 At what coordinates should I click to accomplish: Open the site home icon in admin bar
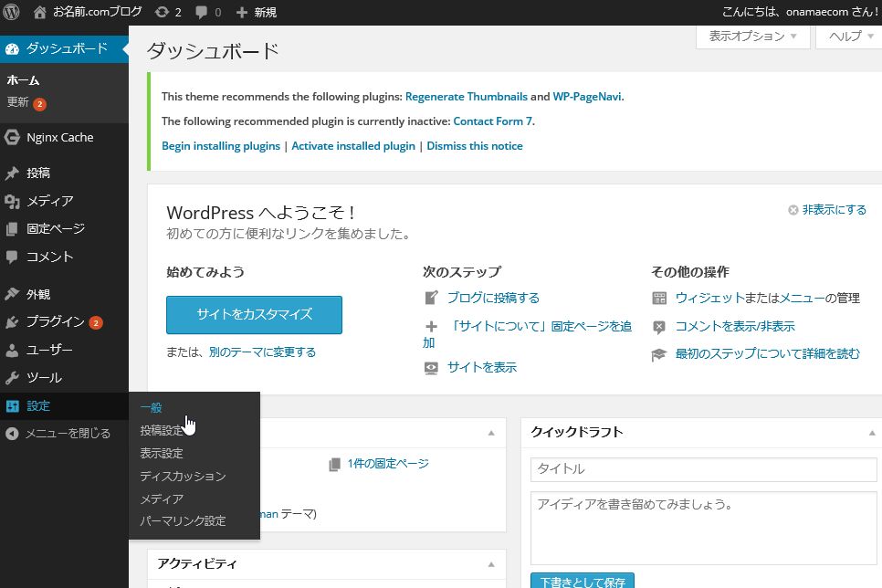click(39, 13)
